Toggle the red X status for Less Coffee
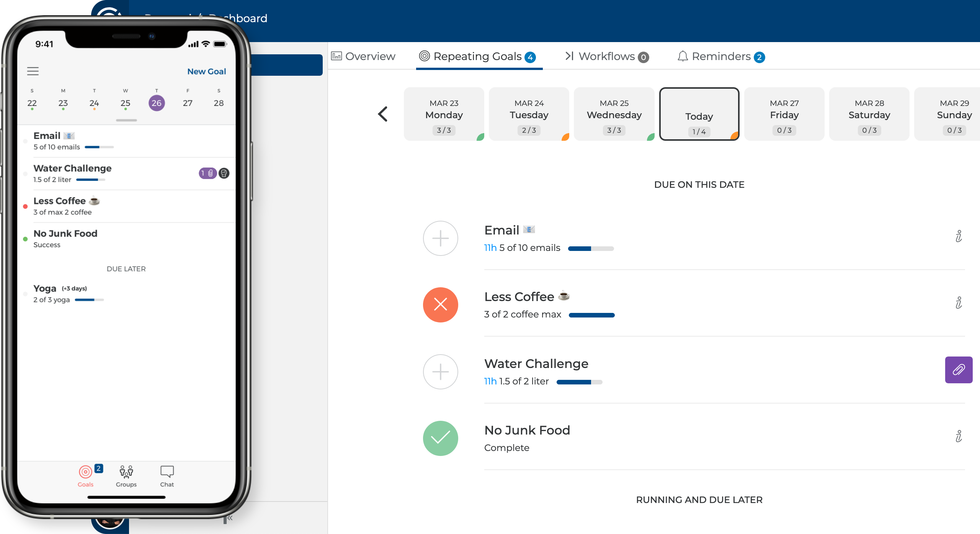The width and height of the screenshot is (980, 534). [440, 305]
